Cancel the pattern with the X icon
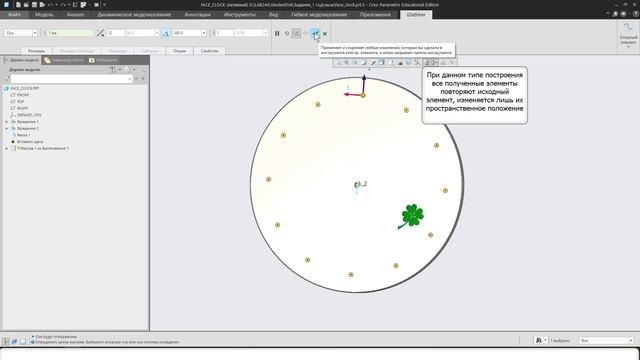The width and height of the screenshot is (640, 360). coord(325,34)
